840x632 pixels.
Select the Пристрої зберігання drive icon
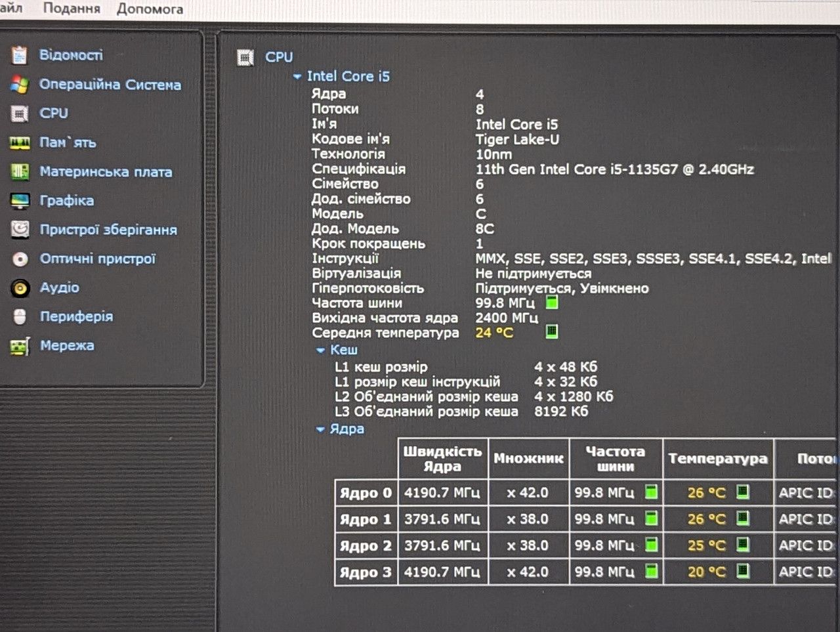(x=20, y=230)
